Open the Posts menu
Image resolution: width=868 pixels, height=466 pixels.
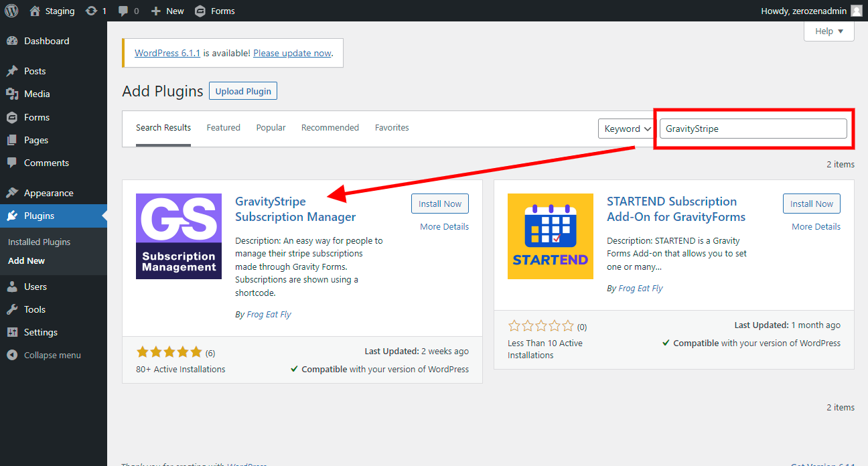54,71
